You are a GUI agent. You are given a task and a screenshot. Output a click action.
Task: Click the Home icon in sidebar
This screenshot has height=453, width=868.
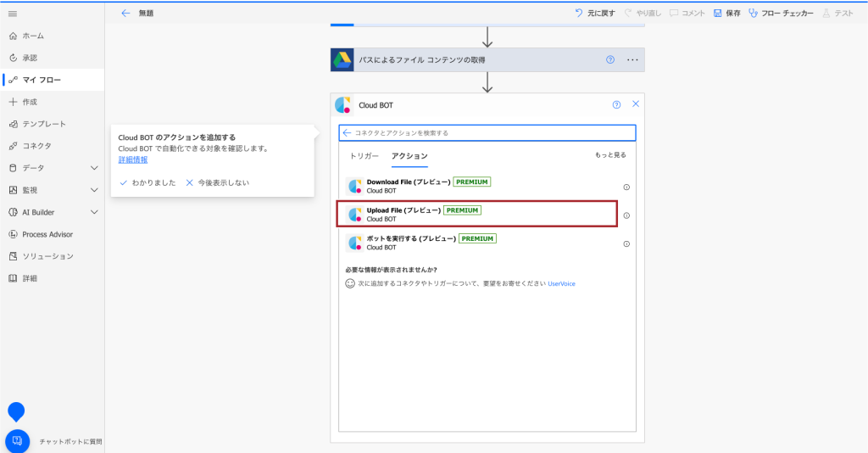pos(14,36)
